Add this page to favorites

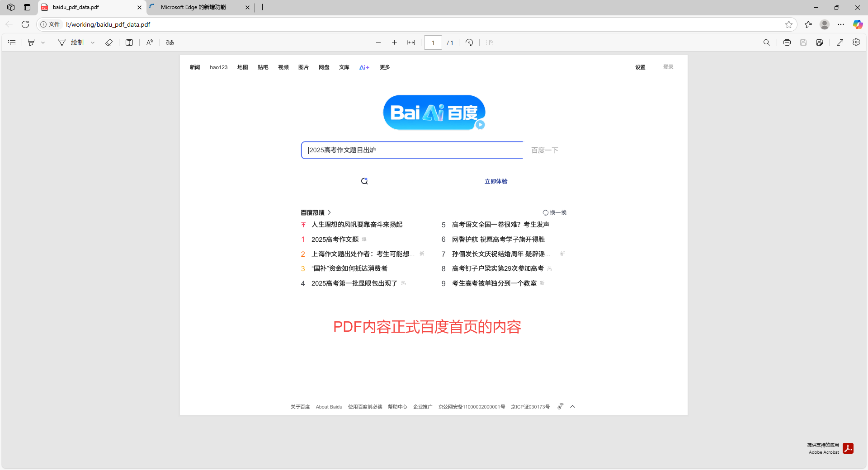click(789, 24)
